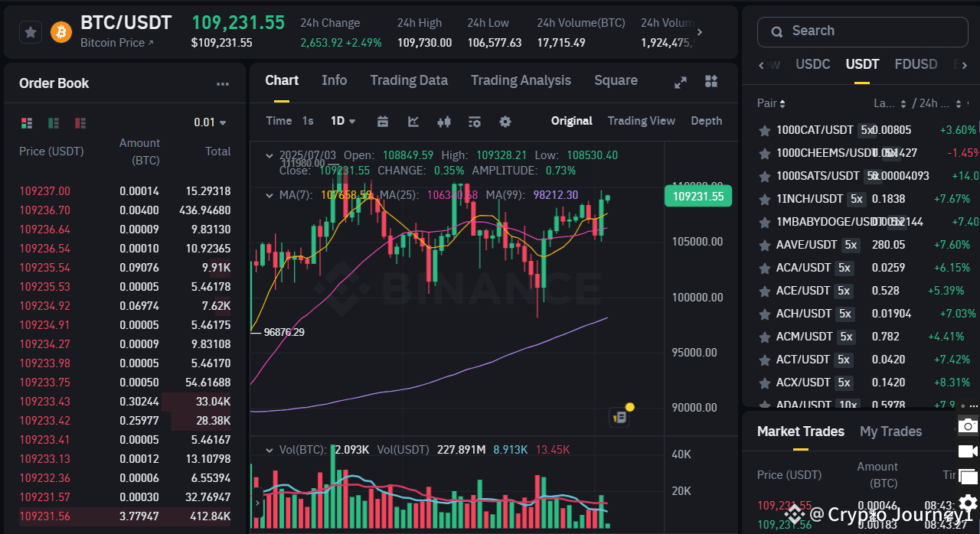Screen dimensions: 980x534
Task: Switch to the Trading Data tab
Action: [x=409, y=80]
